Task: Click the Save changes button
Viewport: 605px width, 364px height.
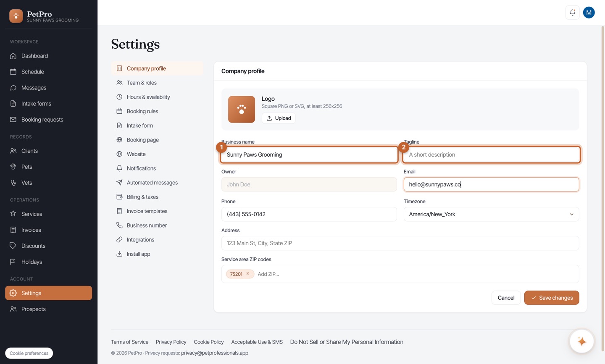Action: pyautogui.click(x=552, y=298)
